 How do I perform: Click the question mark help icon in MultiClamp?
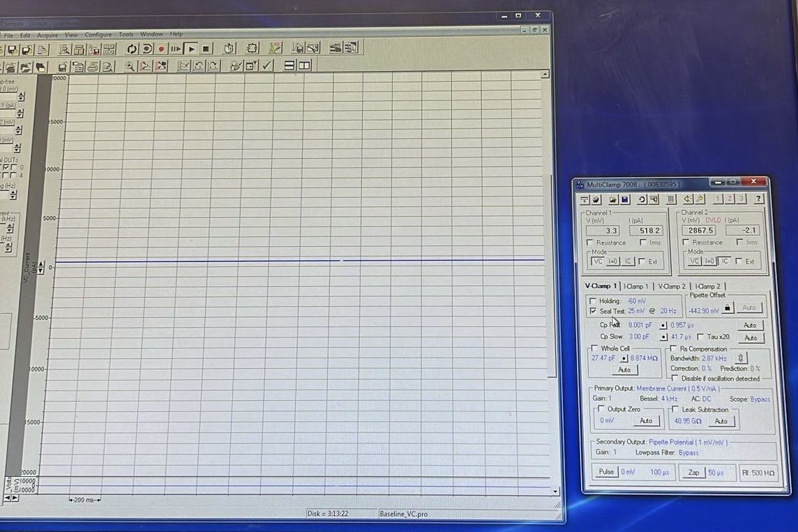point(758,198)
